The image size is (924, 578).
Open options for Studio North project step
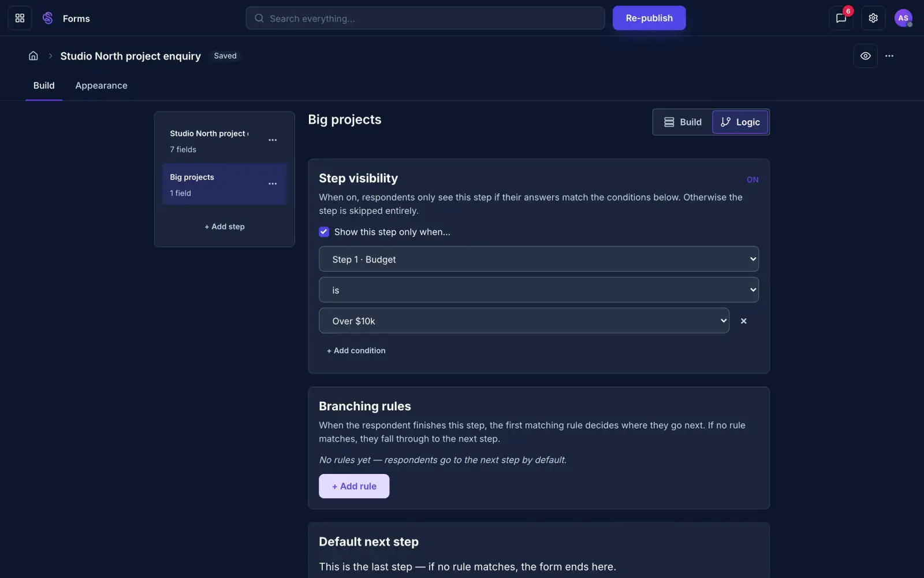click(x=273, y=140)
